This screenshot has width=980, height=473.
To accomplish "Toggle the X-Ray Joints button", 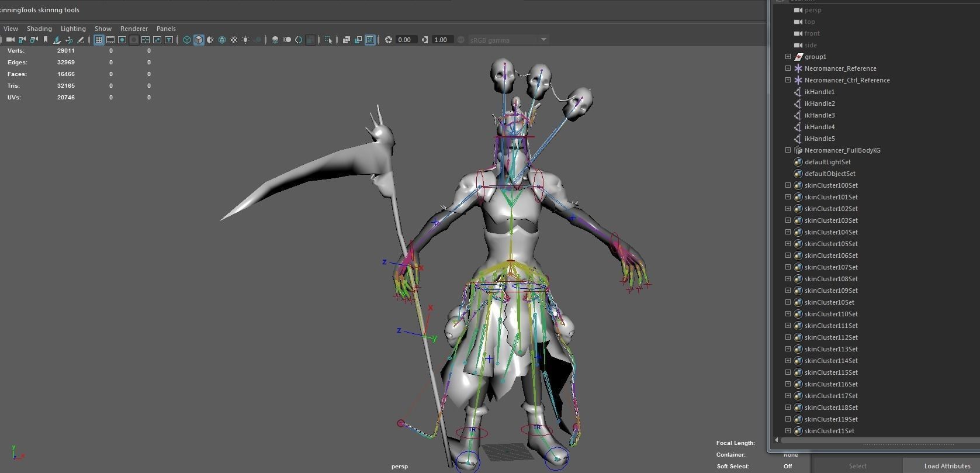I will (x=370, y=40).
